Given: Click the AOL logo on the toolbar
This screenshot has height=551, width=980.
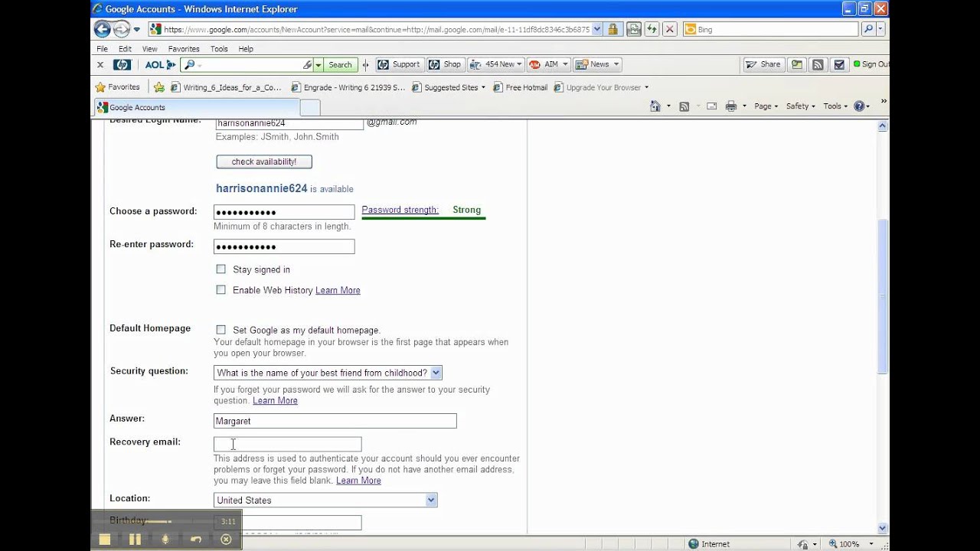Looking at the screenshot, I should point(161,65).
